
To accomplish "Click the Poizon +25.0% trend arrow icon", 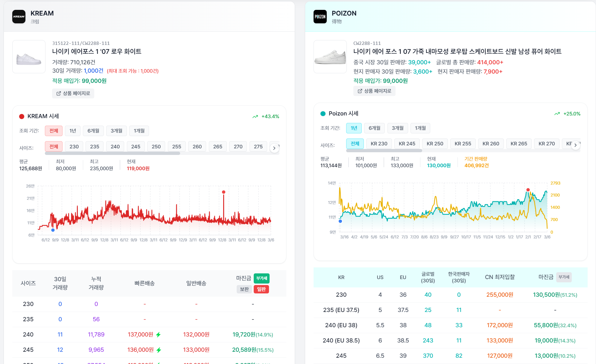I will [x=557, y=114].
